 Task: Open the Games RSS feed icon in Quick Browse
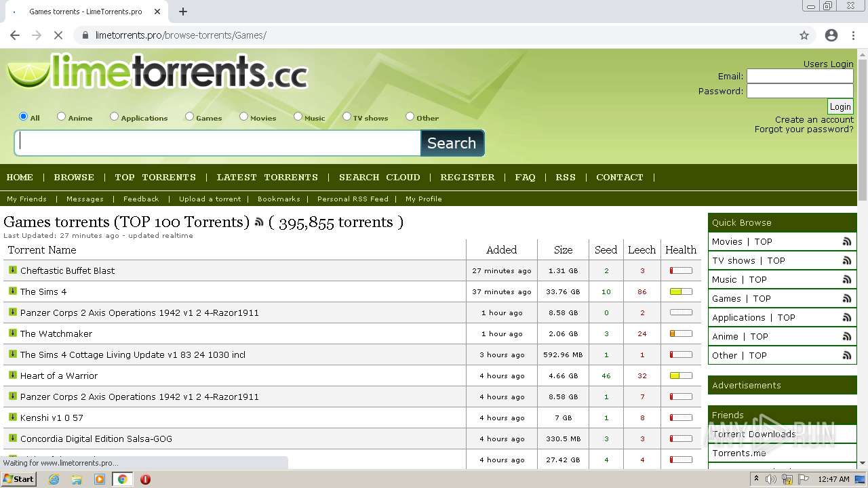point(846,298)
